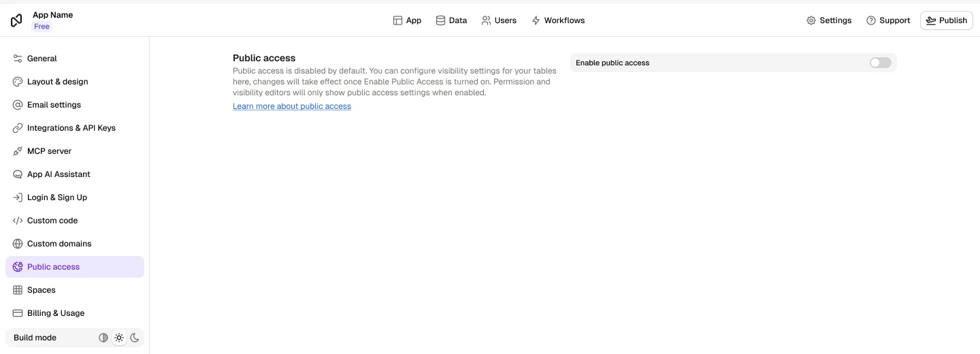The width and height of the screenshot is (980, 354).
Task: Select Public access in sidebar
Action: click(x=75, y=267)
